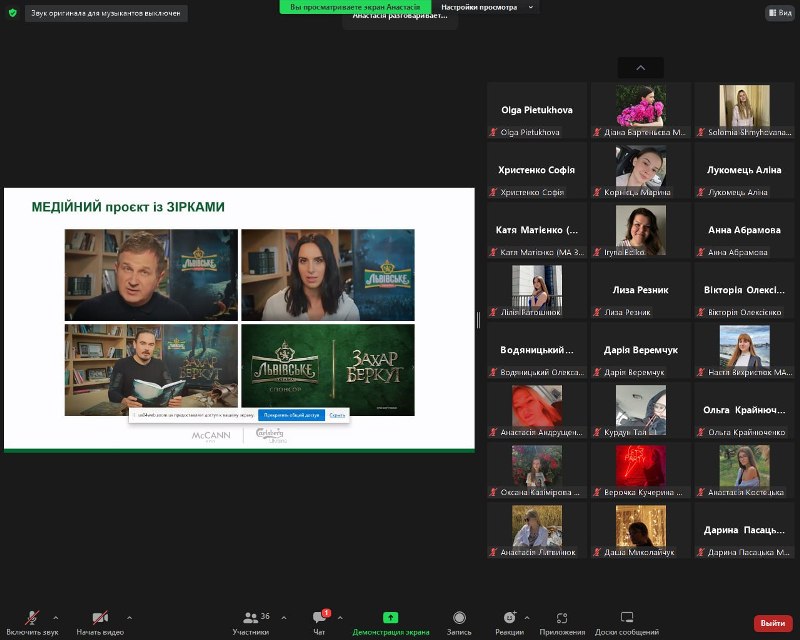The height and width of the screenshot is (640, 800).
Task: Open the 'Доски сообщений' whiteboards icon
Action: pos(627,617)
